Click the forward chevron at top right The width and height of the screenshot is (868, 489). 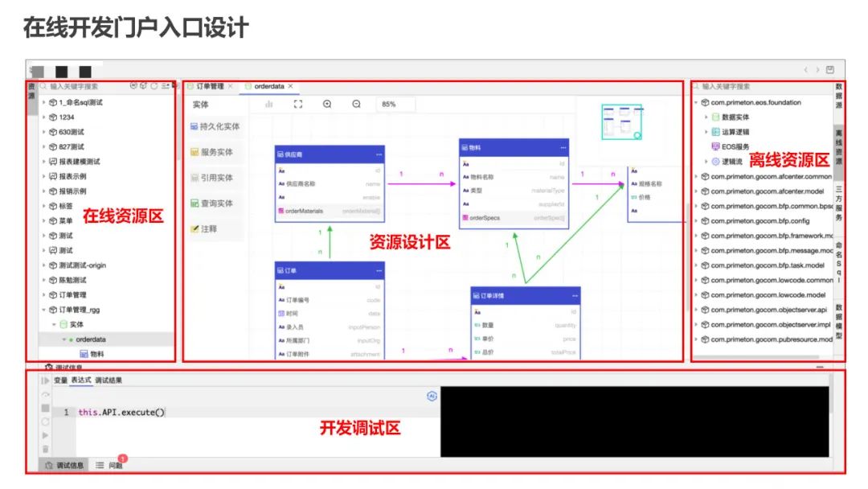point(817,70)
